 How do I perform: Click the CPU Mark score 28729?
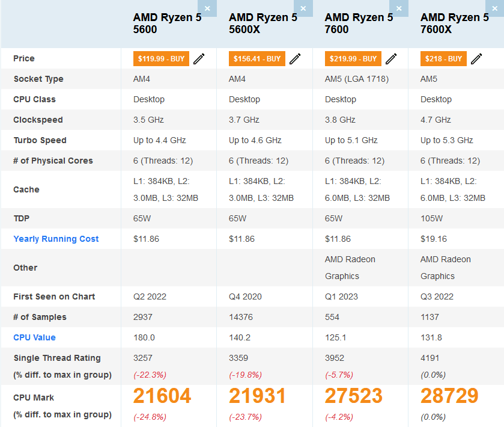(449, 396)
